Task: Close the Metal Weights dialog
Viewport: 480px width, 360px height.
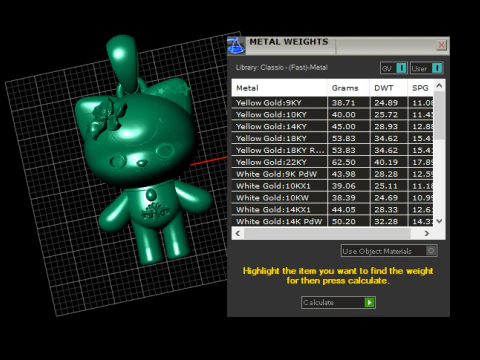Action: pyautogui.click(x=441, y=45)
